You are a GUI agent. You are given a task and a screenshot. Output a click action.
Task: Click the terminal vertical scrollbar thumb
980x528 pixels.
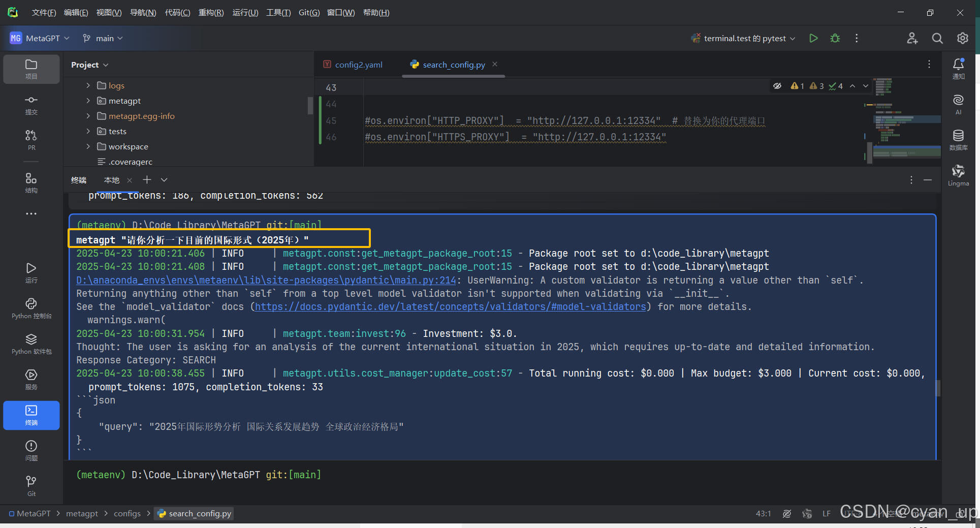938,388
